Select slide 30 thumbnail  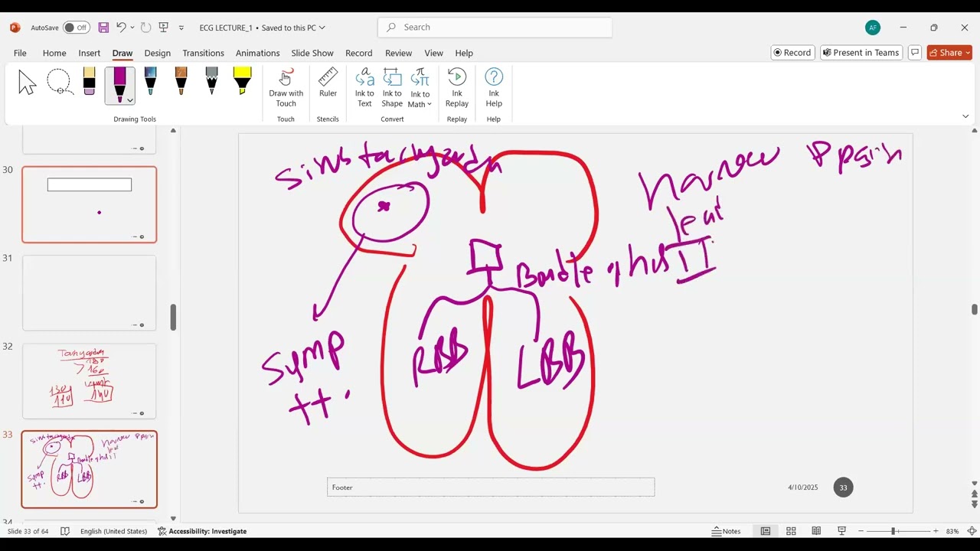pos(90,204)
